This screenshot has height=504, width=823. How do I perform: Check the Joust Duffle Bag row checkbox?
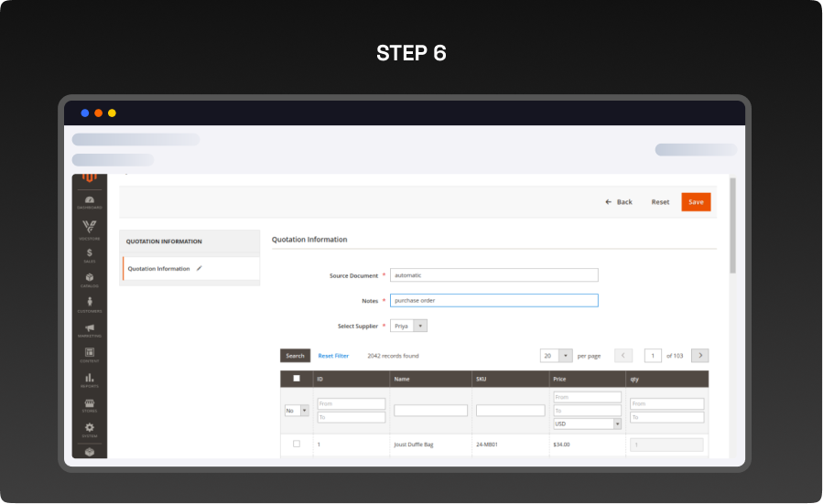[296, 444]
